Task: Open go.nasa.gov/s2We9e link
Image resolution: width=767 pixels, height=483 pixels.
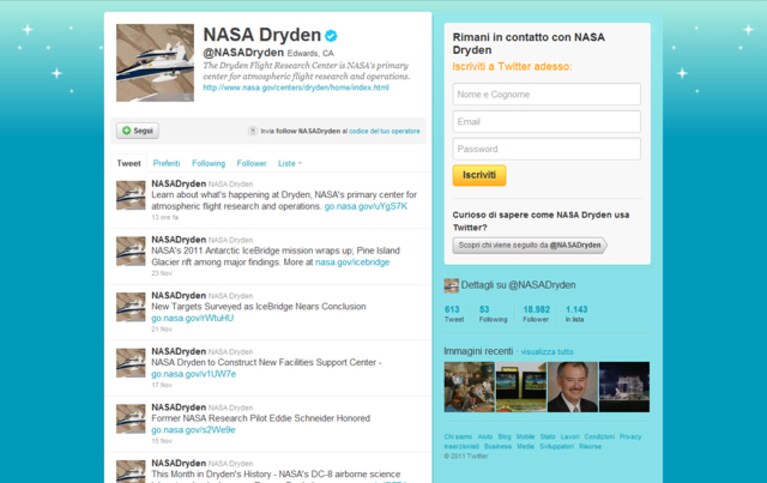Action: (193, 430)
